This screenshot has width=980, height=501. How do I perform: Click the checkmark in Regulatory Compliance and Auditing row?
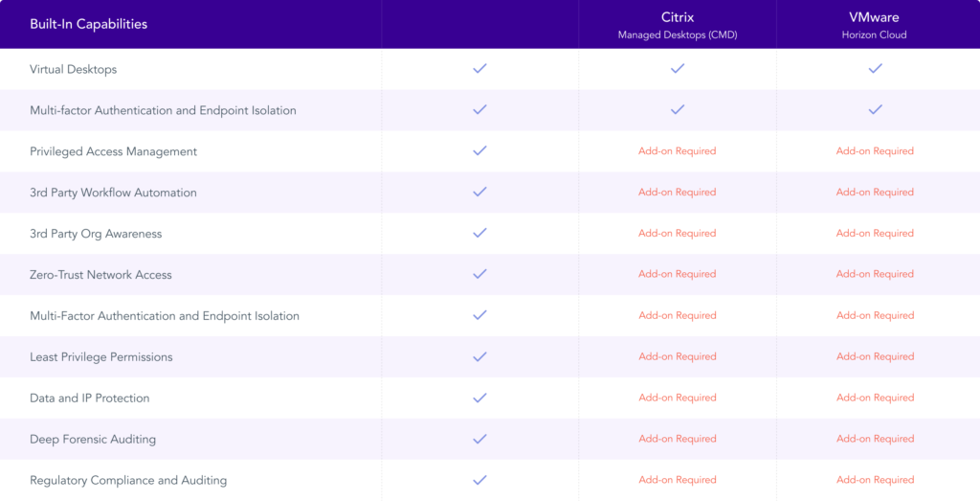coord(479,480)
